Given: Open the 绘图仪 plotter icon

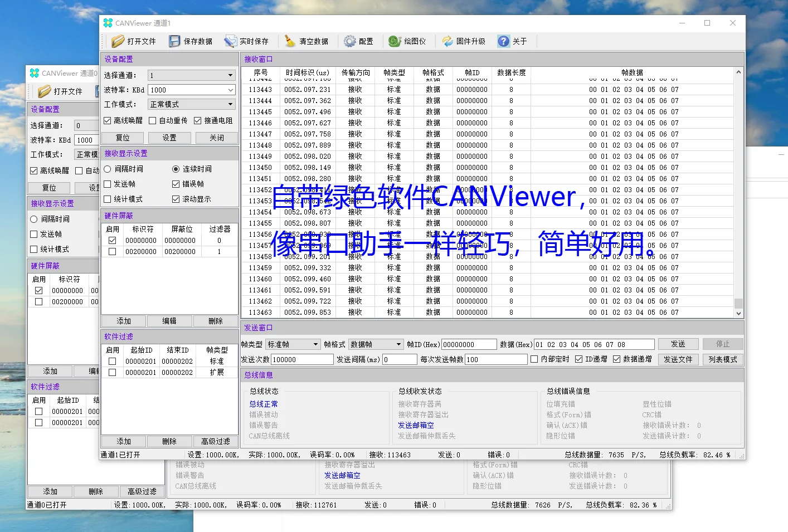Looking at the screenshot, I should [x=395, y=41].
